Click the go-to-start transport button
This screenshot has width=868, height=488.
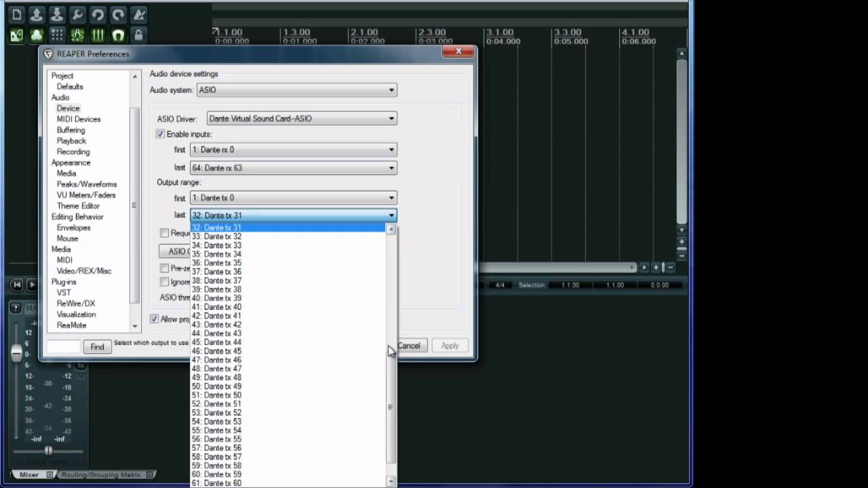[x=17, y=285]
